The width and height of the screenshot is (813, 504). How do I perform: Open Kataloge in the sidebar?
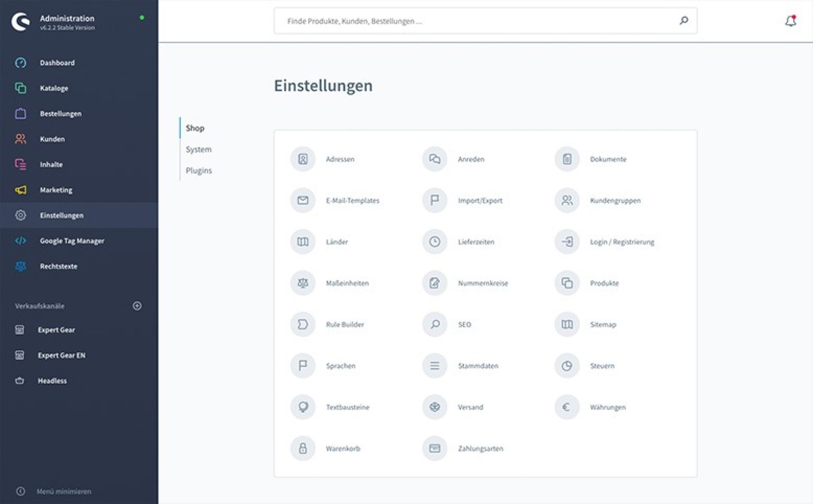[54, 88]
